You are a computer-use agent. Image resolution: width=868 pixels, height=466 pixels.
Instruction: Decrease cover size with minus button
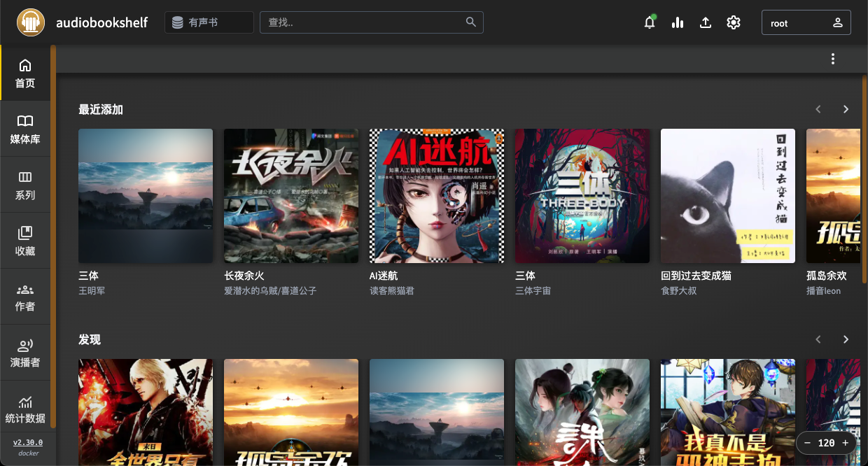click(x=807, y=443)
